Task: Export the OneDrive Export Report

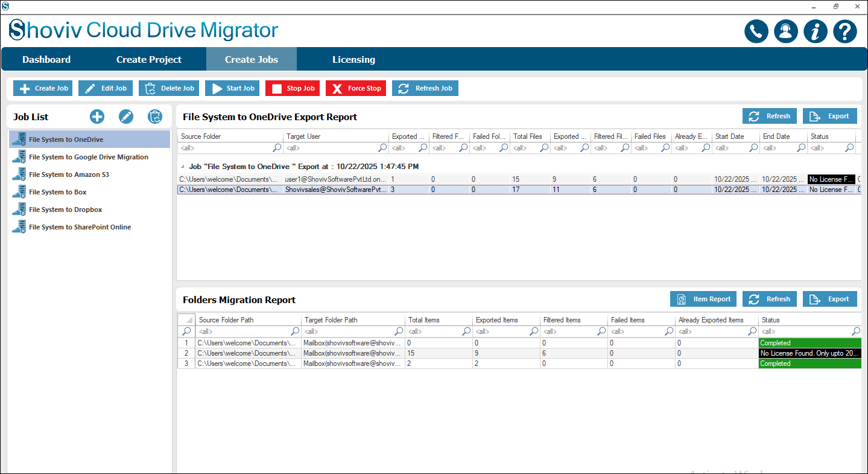Action: 830,117
